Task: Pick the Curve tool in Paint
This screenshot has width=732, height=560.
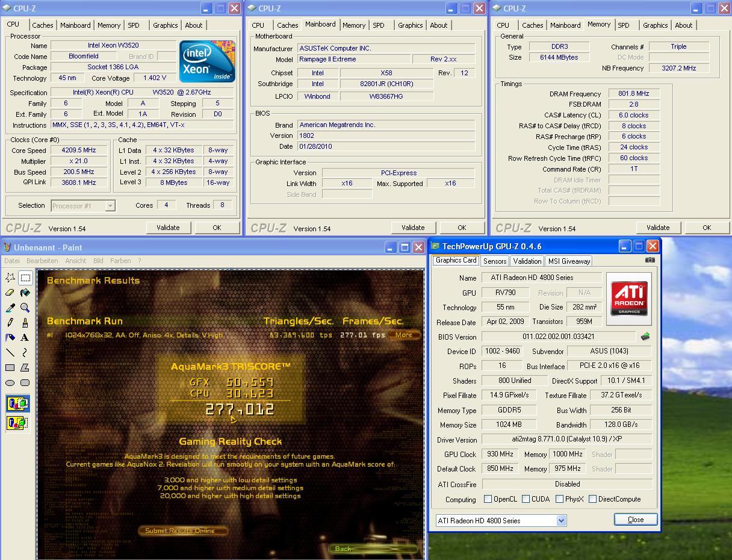Action: click(25, 353)
